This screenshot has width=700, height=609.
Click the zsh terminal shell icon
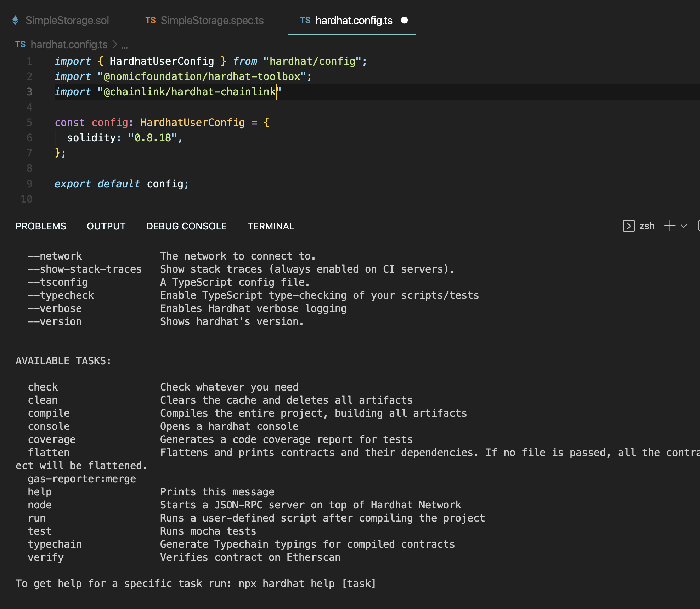[628, 226]
